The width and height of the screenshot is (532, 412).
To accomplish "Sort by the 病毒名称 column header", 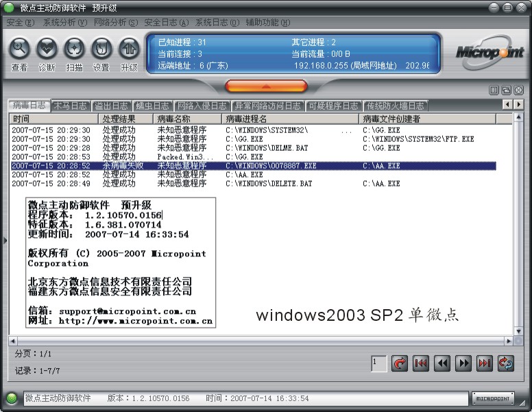I will pos(188,119).
